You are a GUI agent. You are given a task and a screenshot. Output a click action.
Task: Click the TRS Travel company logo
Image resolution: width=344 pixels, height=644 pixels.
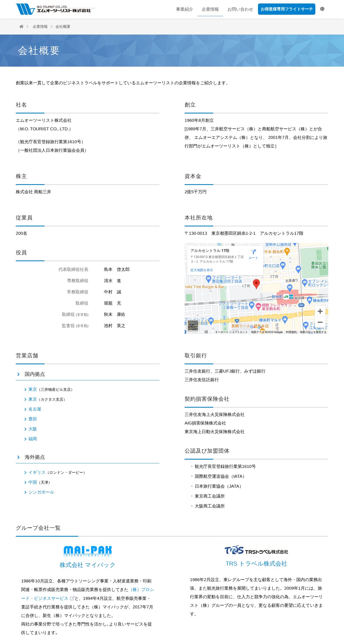[256, 550]
